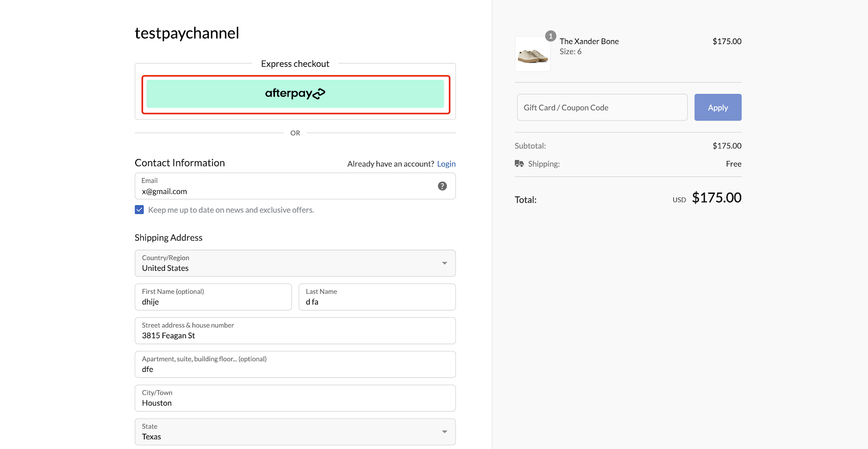Click the Free shipping value

click(x=733, y=164)
